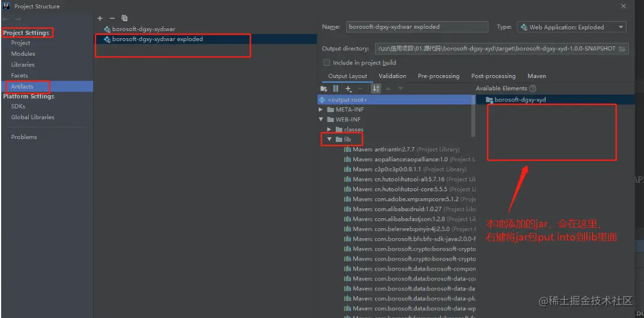The height and width of the screenshot is (318, 644).
Task: Select Maven: cn.hutool:hutool-all:5.7.16 library
Action: 410,180
